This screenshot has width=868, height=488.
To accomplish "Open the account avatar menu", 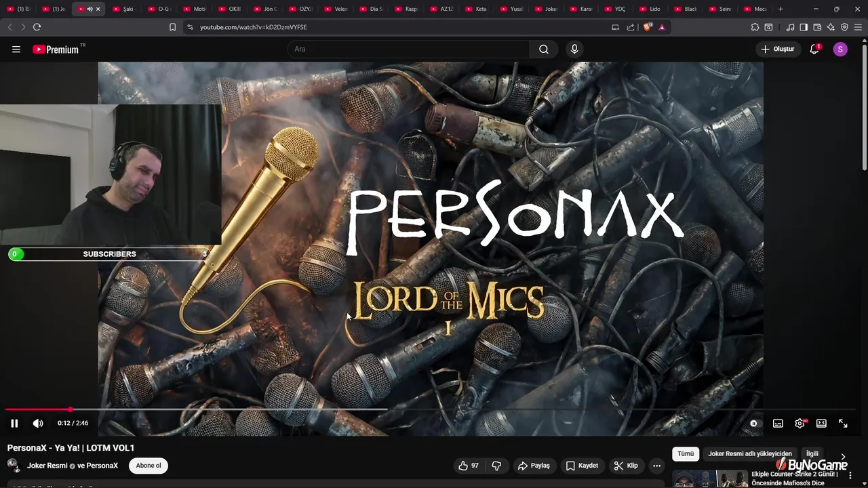I will [x=840, y=49].
